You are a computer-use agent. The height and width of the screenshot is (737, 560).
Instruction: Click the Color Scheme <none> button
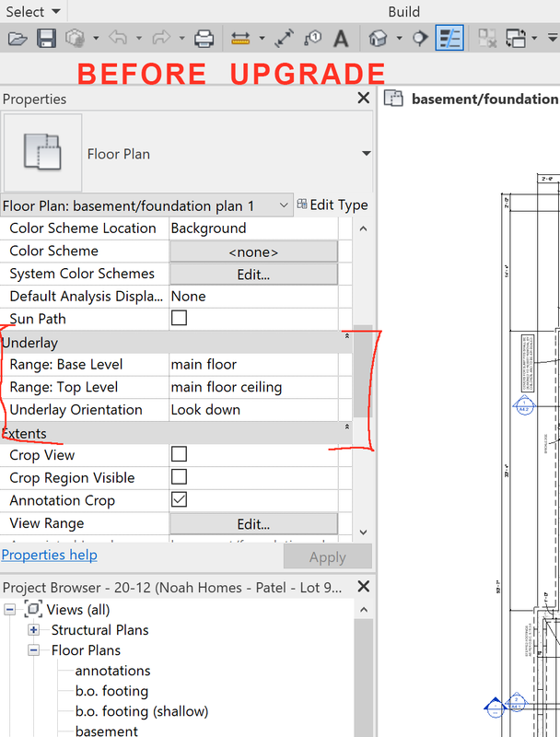click(x=253, y=252)
